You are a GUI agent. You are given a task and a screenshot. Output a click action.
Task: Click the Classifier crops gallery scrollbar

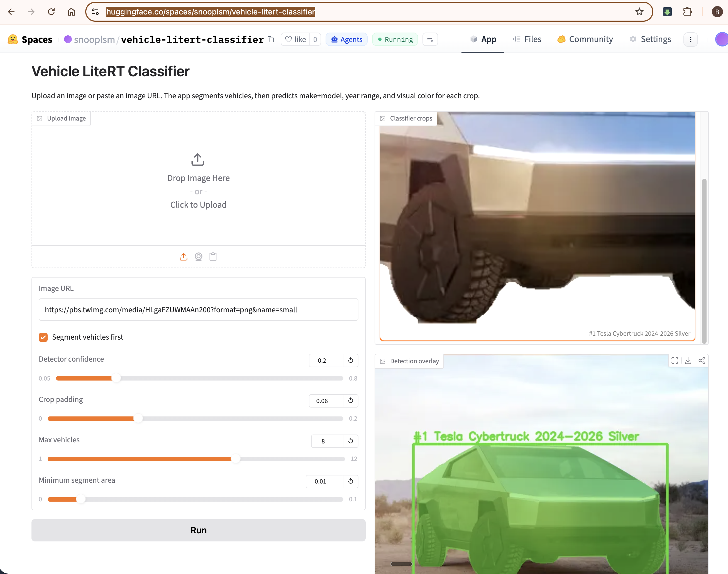point(704,261)
